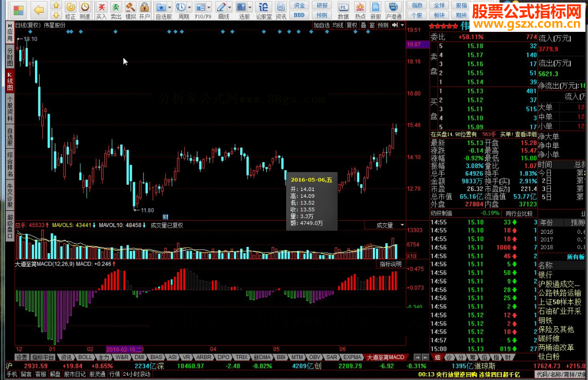The width and height of the screenshot is (588, 380).
Task: Click the yellow up arrow in toolbar
Action: click(x=56, y=5)
